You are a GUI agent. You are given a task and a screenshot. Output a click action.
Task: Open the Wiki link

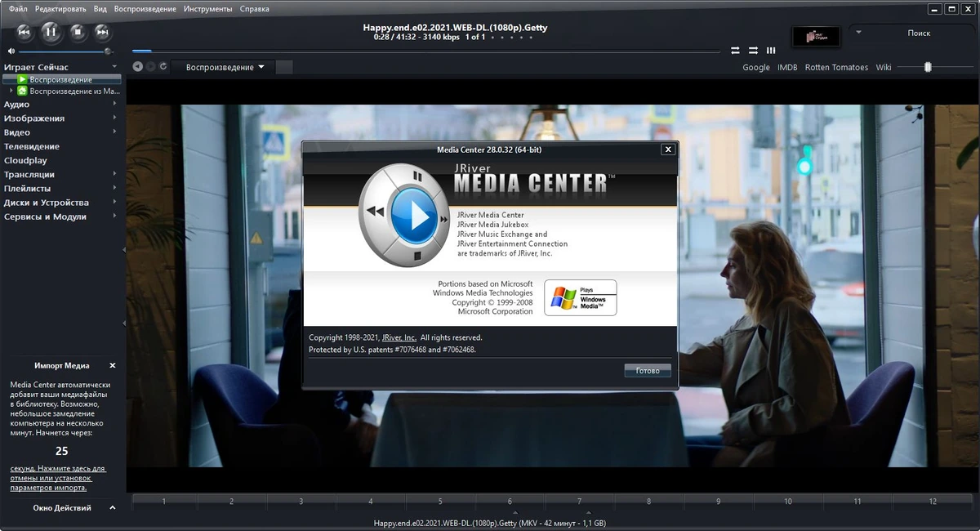coord(884,68)
